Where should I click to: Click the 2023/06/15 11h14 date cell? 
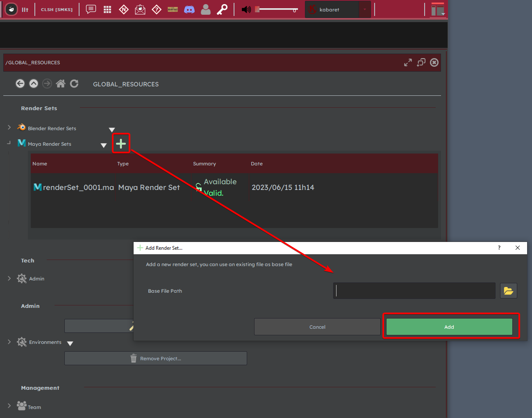click(283, 187)
